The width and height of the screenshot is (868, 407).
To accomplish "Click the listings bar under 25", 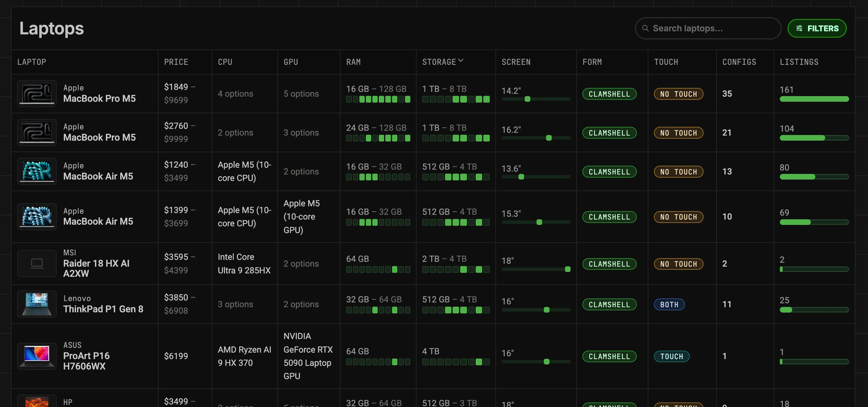I will [814, 310].
